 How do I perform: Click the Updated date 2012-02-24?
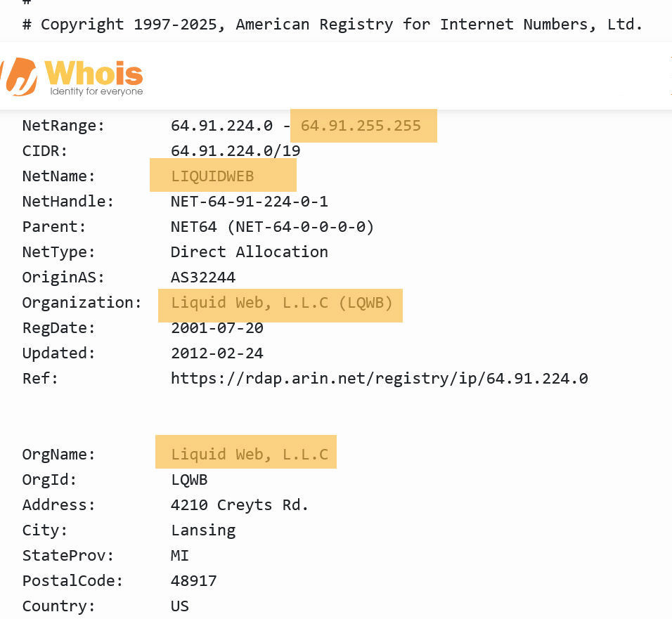[x=217, y=353]
